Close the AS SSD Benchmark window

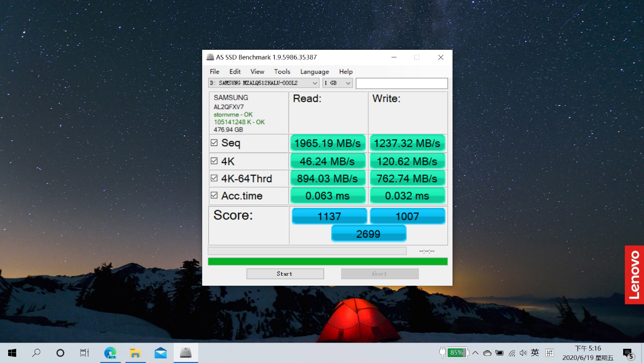(x=440, y=57)
